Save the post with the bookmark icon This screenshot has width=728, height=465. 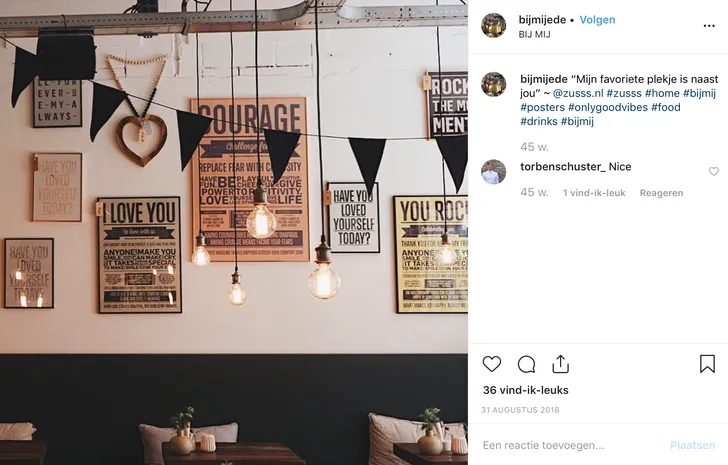coord(707,364)
